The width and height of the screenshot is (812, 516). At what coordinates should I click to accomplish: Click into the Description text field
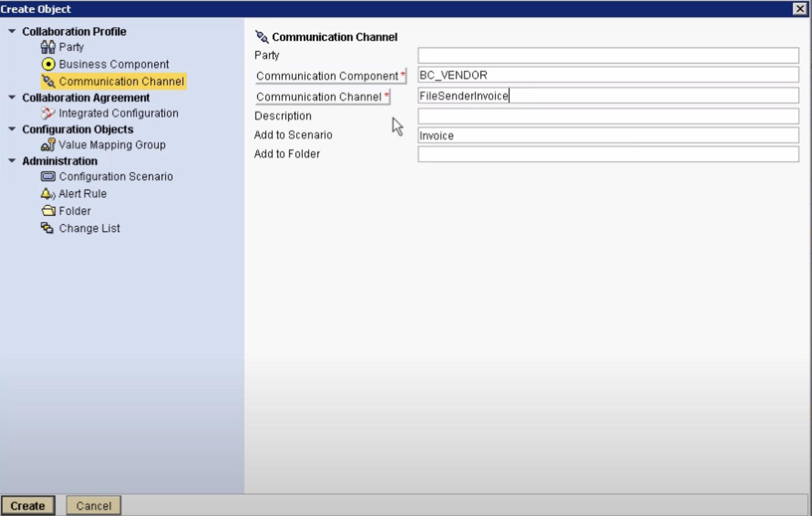click(x=608, y=116)
